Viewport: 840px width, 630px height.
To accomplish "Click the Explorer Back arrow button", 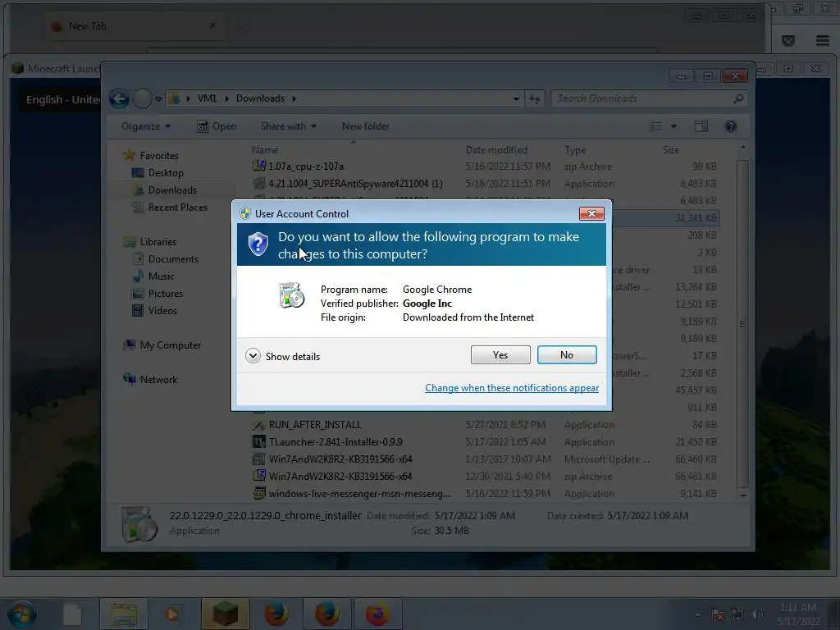I will [x=120, y=98].
